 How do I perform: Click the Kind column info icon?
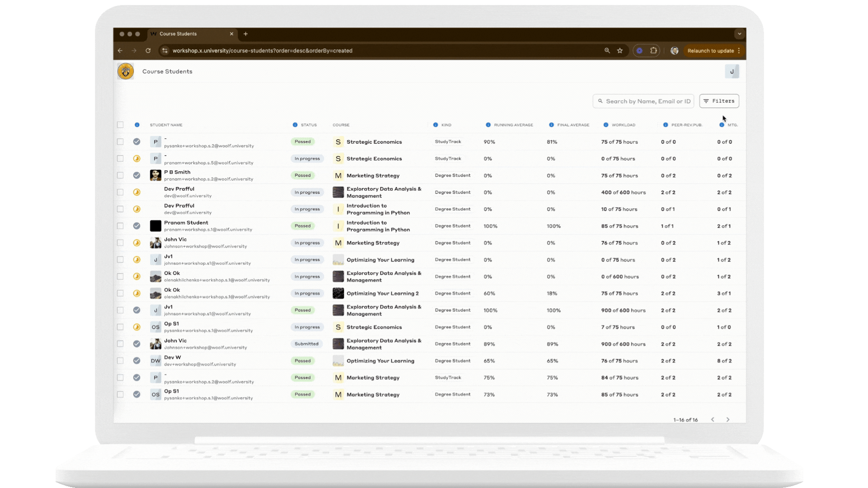tap(435, 125)
